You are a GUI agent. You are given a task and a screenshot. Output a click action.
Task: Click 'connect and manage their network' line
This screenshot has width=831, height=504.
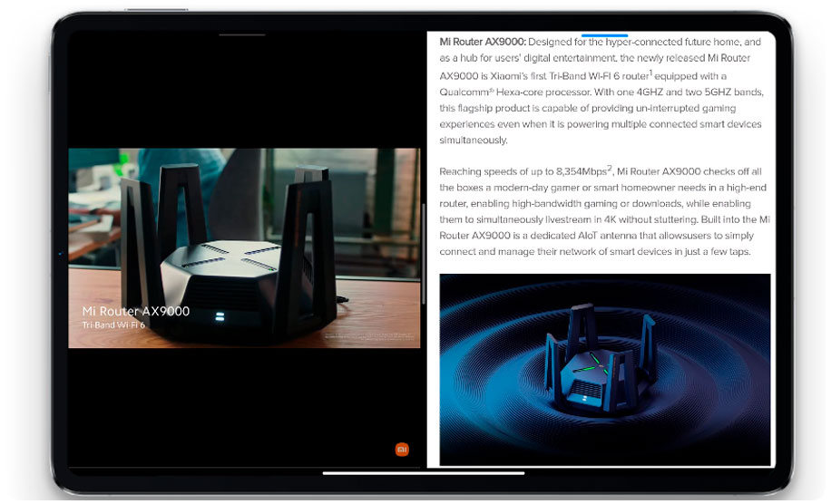[x=594, y=251]
